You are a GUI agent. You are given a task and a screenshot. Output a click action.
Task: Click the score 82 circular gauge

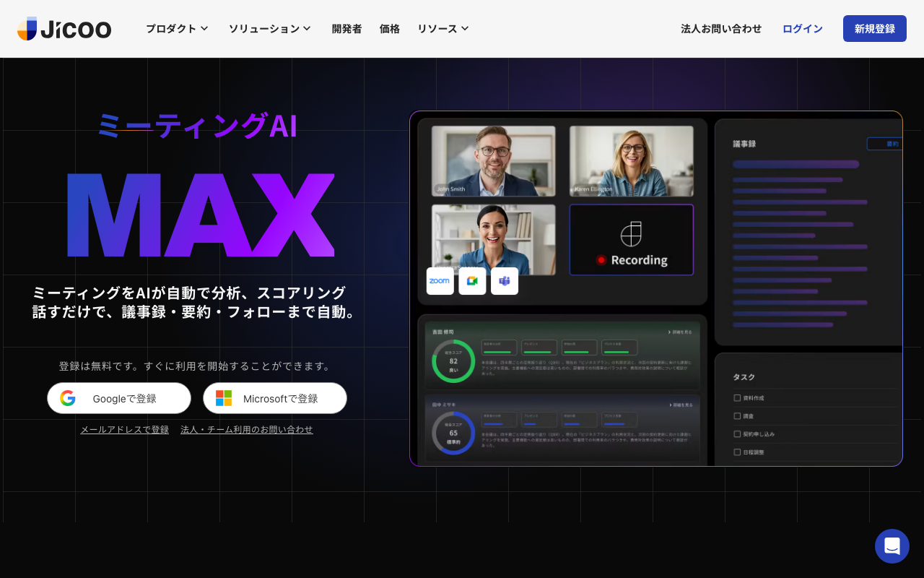click(453, 361)
